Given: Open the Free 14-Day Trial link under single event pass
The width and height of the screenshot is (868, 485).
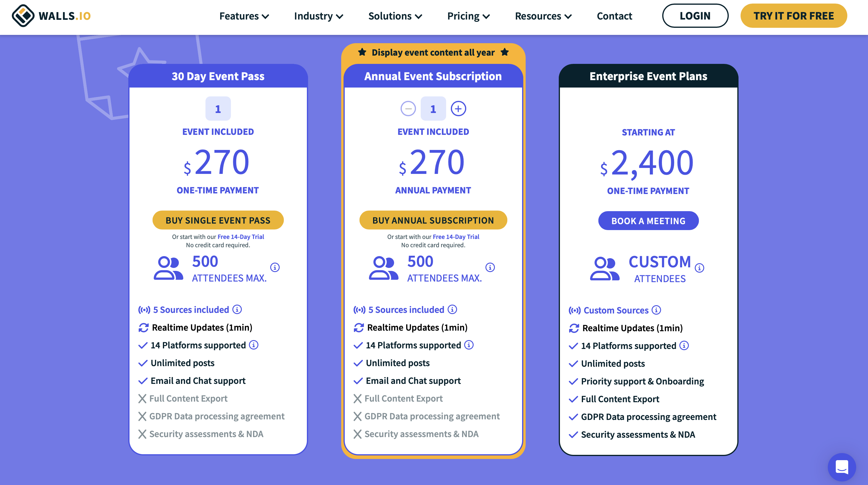Looking at the screenshot, I should tap(241, 237).
